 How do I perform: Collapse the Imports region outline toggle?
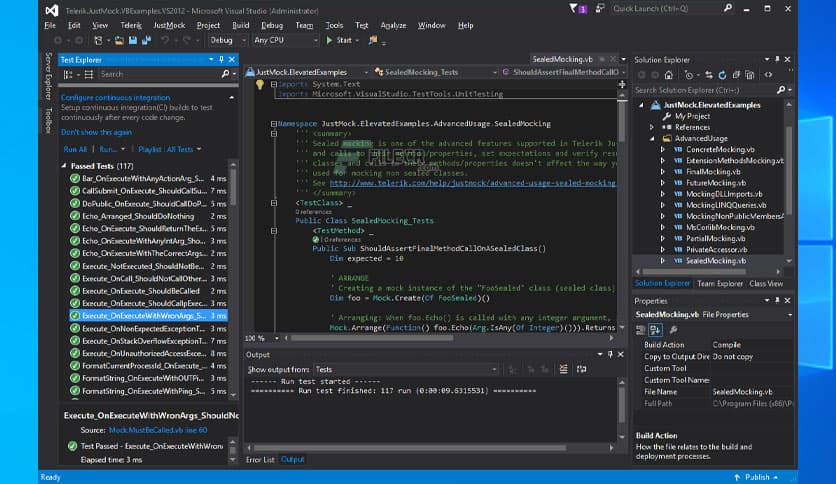[272, 85]
